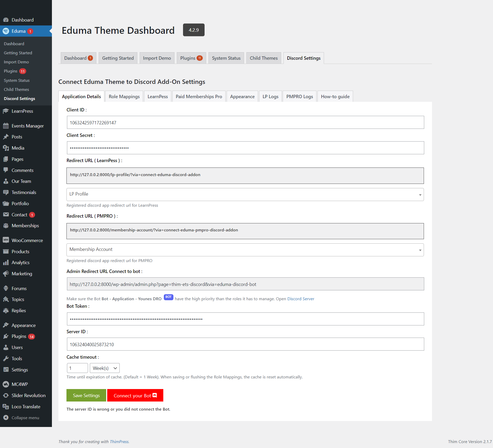This screenshot has width=493, height=448.
Task: Open the Media library from the sidebar
Action: (6, 148)
